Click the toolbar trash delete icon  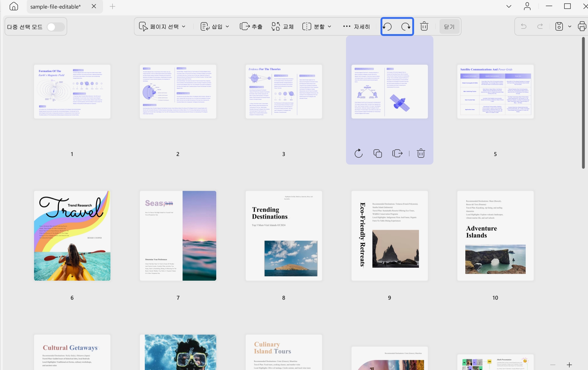pyautogui.click(x=424, y=26)
